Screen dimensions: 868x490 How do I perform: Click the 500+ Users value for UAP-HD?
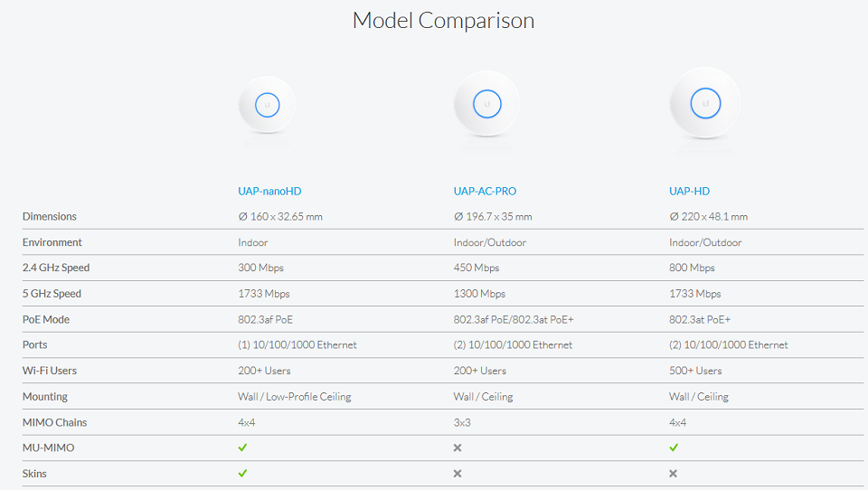pos(695,371)
